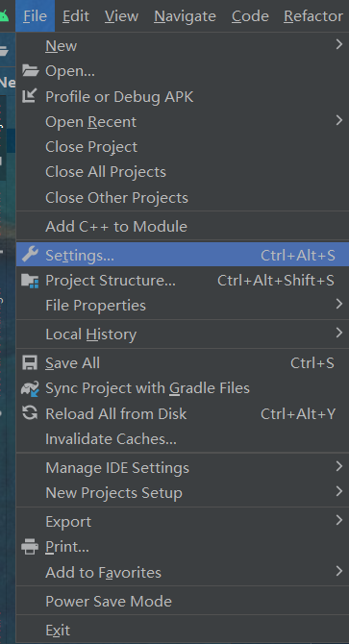Screen dimensions: 349x644
Task: Expand the New submenu arrow
Action: (x=338, y=44)
